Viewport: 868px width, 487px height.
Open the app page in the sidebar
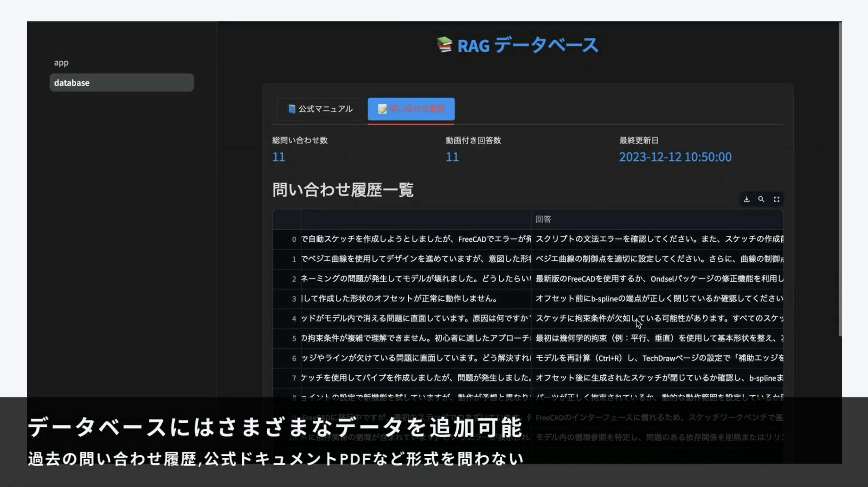[61, 63]
